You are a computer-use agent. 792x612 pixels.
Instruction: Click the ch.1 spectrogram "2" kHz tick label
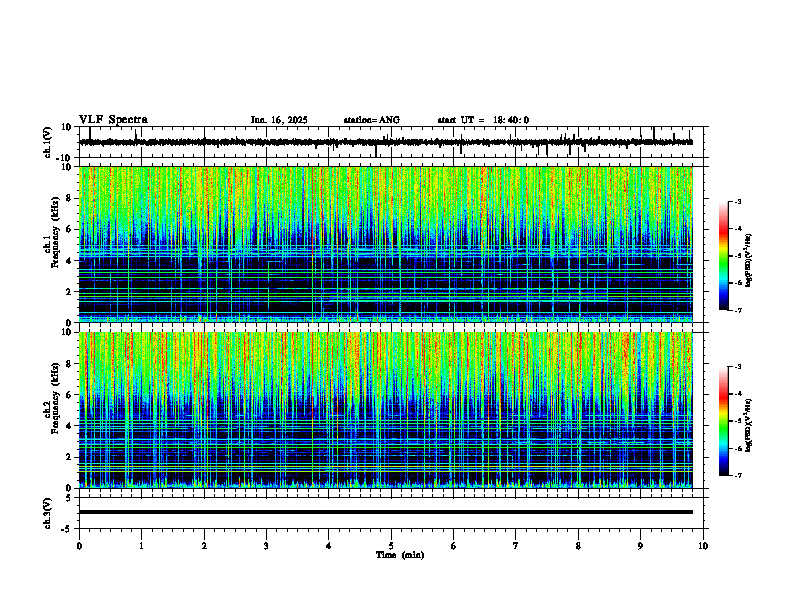70,291
